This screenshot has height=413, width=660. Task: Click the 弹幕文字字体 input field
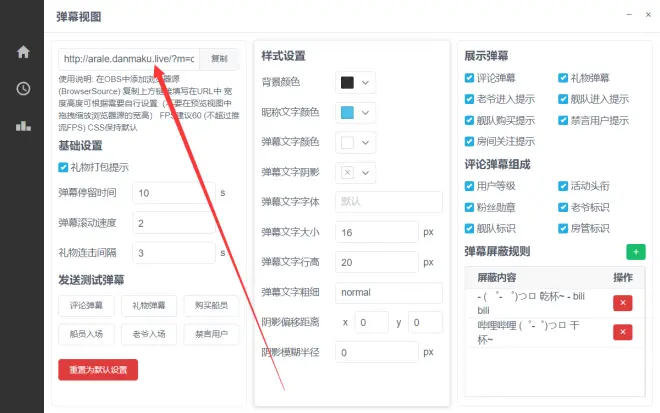[x=389, y=202]
